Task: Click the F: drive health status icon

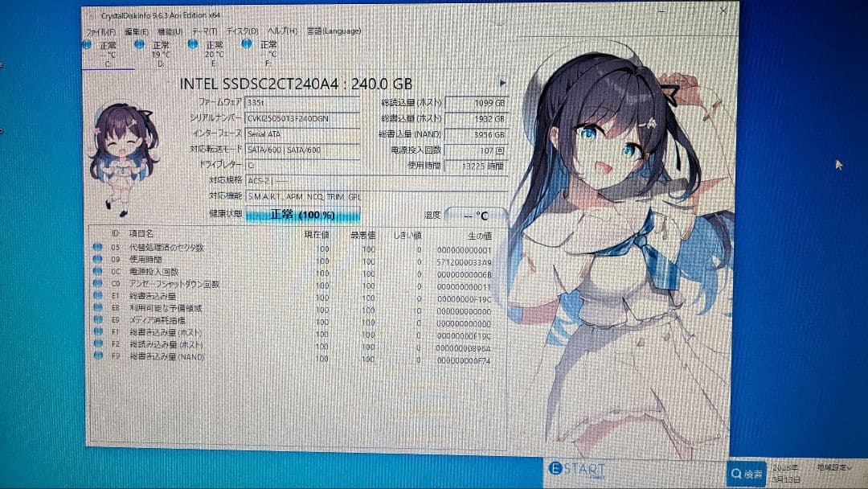Action: 245,45
